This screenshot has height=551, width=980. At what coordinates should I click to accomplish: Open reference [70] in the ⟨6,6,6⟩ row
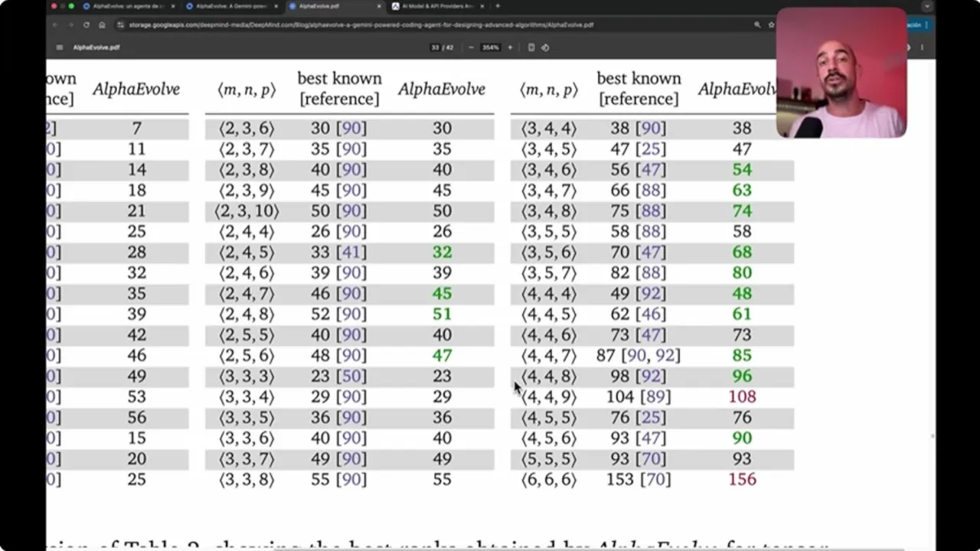tap(655, 479)
